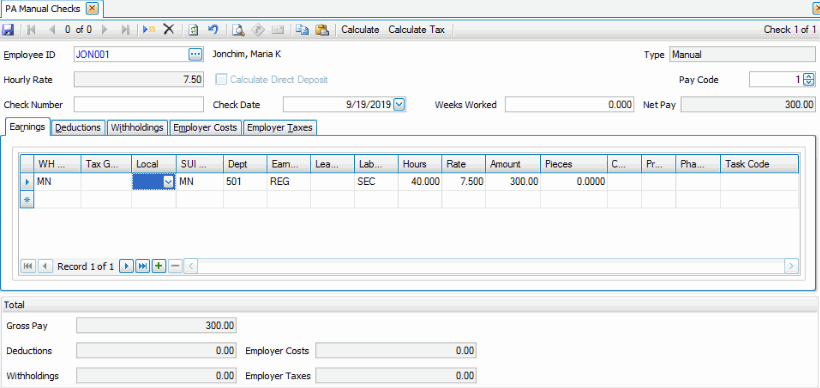Viewport: 820px width, 388px height.
Task: Click the delete X toolbar icon
Action: pos(168,30)
